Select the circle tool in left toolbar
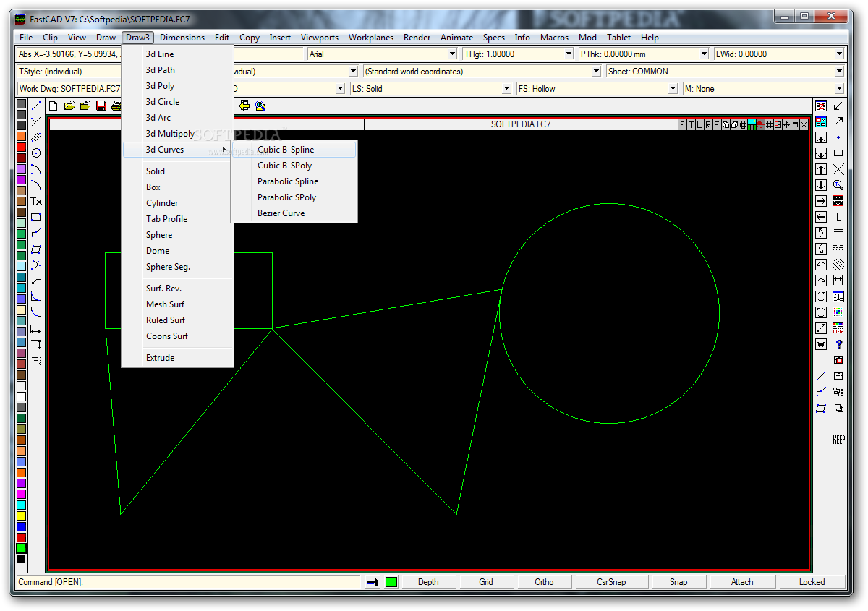868x611 pixels. [x=36, y=153]
